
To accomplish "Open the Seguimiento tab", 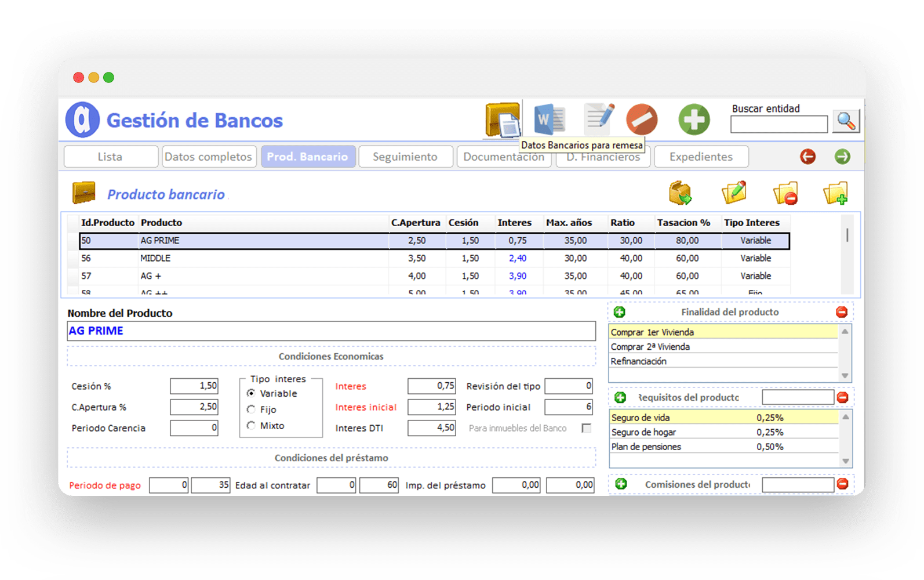I will coord(405,157).
